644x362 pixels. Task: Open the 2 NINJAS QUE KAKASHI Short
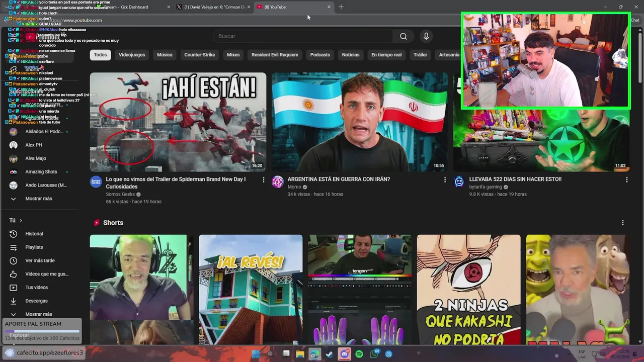(x=469, y=290)
